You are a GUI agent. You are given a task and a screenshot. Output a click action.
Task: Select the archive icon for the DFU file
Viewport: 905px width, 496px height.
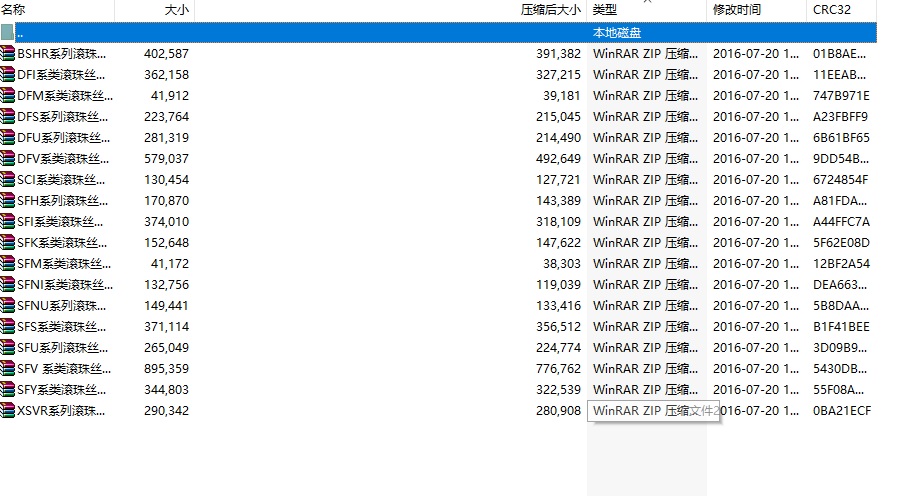point(8,137)
